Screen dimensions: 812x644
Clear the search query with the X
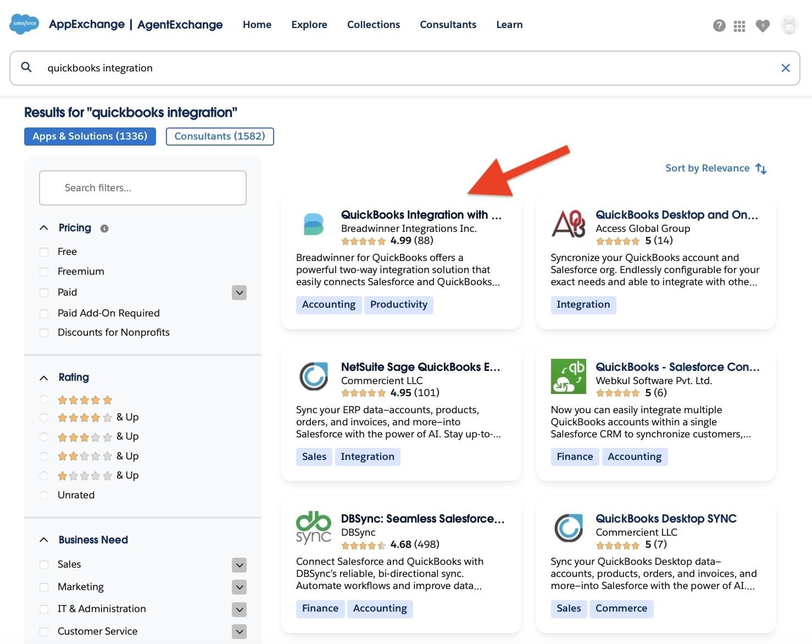coord(786,68)
